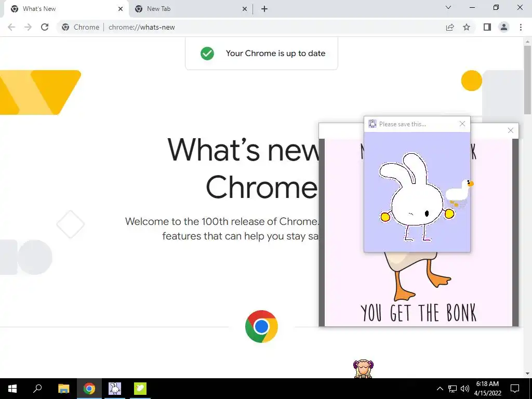Open the volume control tray icon
This screenshot has width=532, height=399.
(465, 389)
